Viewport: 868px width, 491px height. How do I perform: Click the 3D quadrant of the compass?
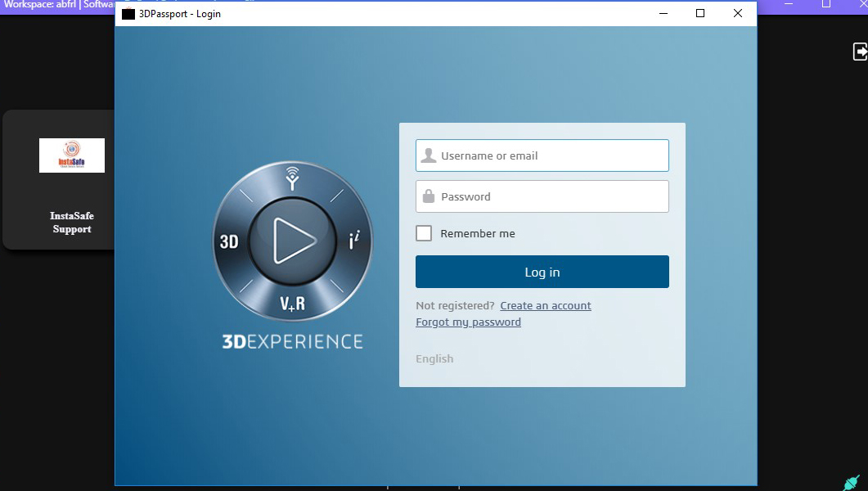(x=228, y=241)
